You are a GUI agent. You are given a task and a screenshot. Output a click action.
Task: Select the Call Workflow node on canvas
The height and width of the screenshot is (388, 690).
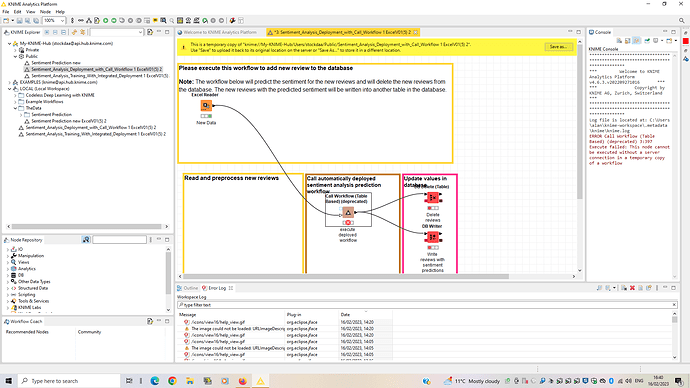pyautogui.click(x=348, y=213)
